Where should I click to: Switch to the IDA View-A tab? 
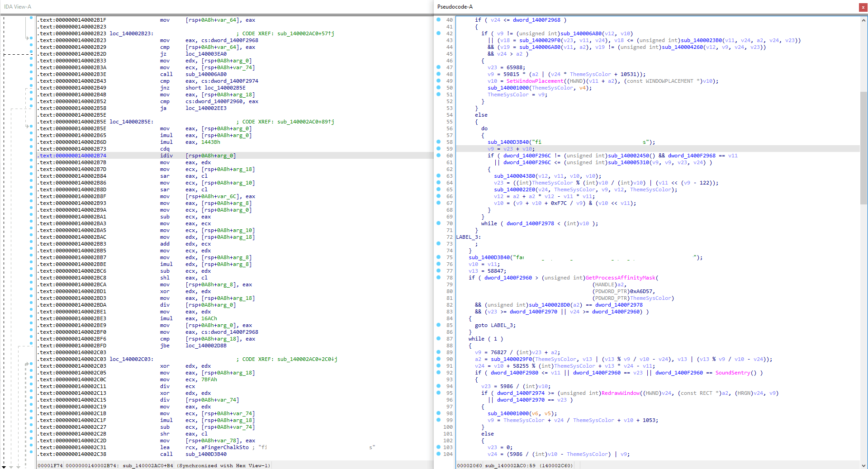(18, 7)
